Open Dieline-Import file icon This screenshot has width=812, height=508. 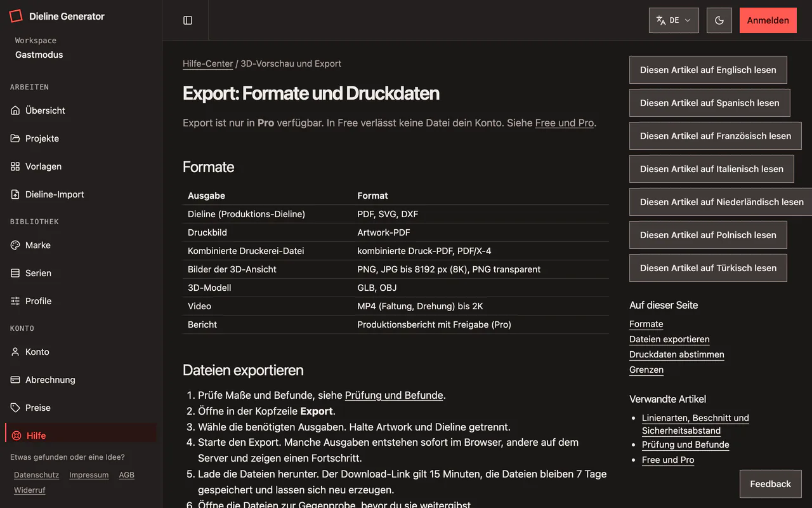(15, 194)
